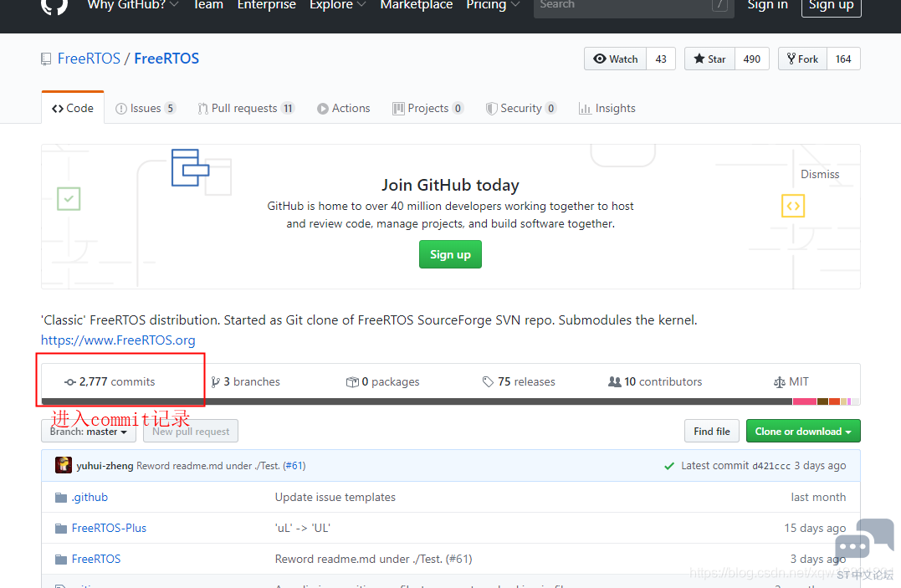Open the Security tab

[521, 108]
